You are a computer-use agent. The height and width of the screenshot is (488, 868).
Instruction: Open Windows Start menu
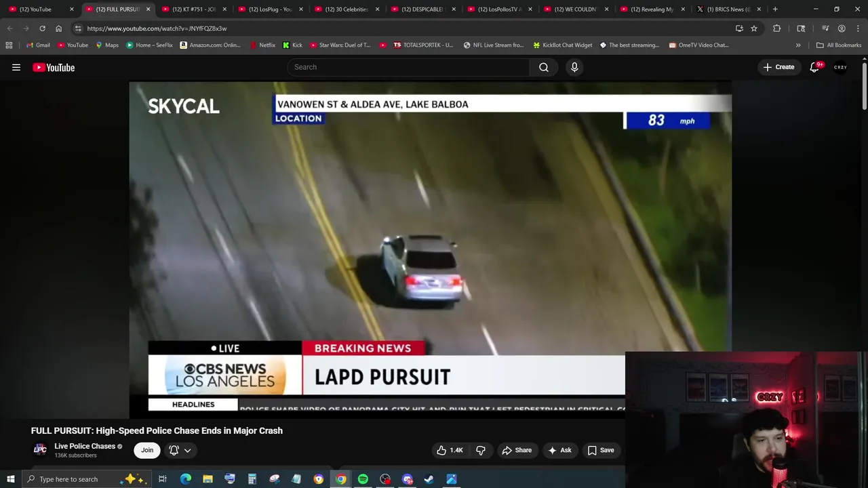coord(11,479)
